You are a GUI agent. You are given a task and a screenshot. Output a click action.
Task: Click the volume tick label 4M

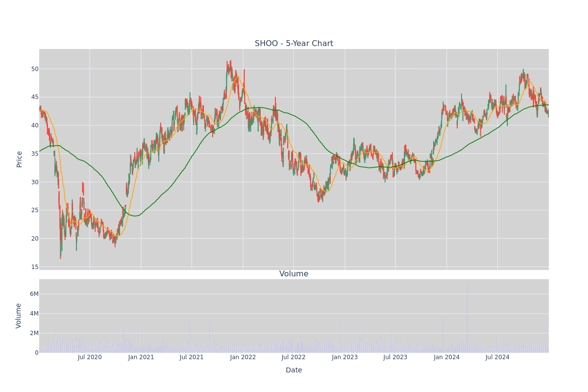pyautogui.click(x=34, y=314)
